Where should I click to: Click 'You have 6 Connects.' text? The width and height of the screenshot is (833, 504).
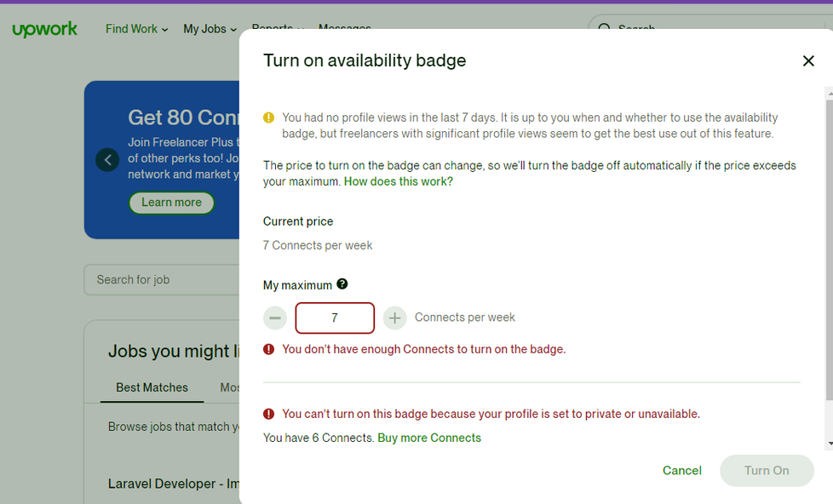(319, 438)
